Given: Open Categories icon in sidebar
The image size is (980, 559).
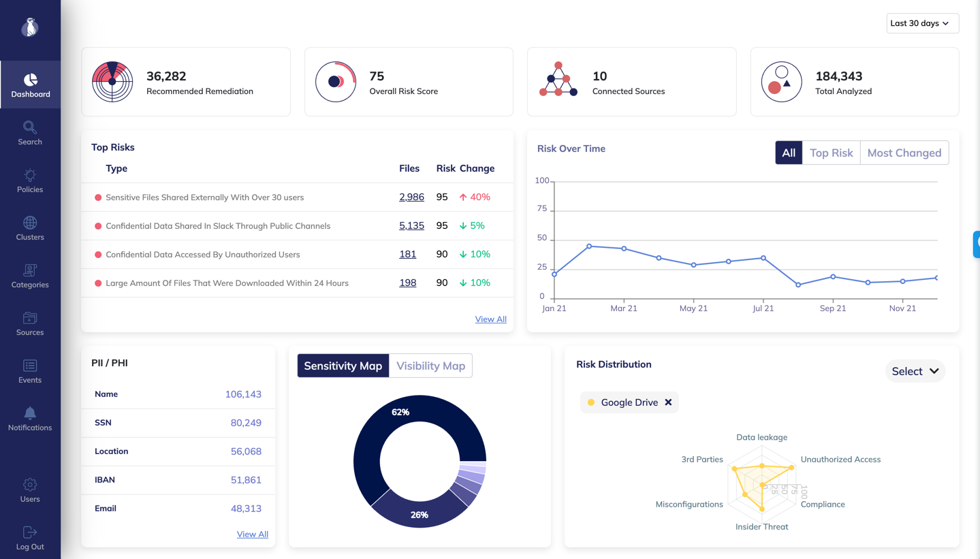Looking at the screenshot, I should [30, 270].
